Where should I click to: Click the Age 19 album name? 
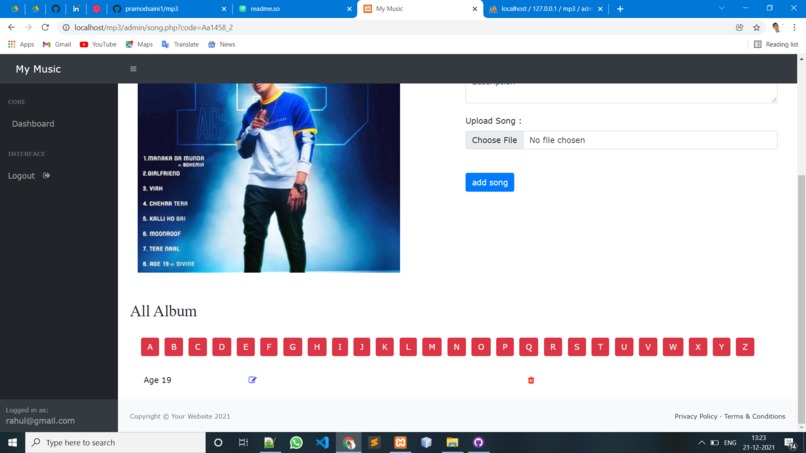[x=157, y=380]
